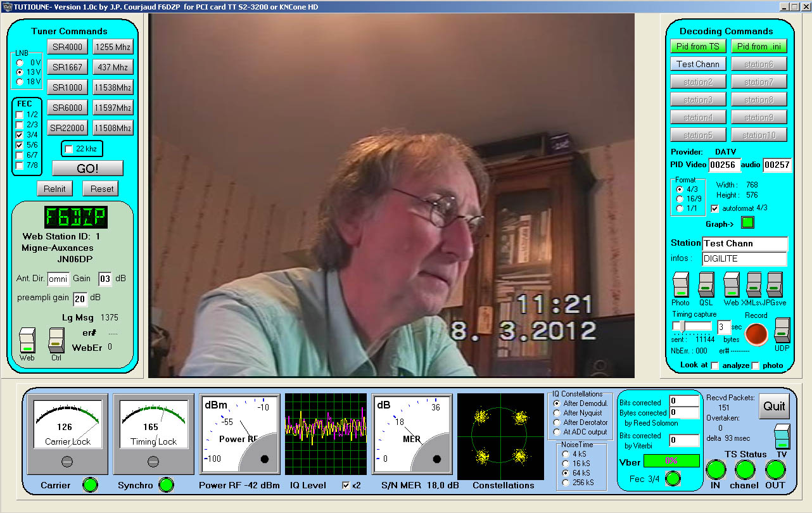
Task: Click the 11538Mhz frequency button
Action: pyautogui.click(x=113, y=87)
